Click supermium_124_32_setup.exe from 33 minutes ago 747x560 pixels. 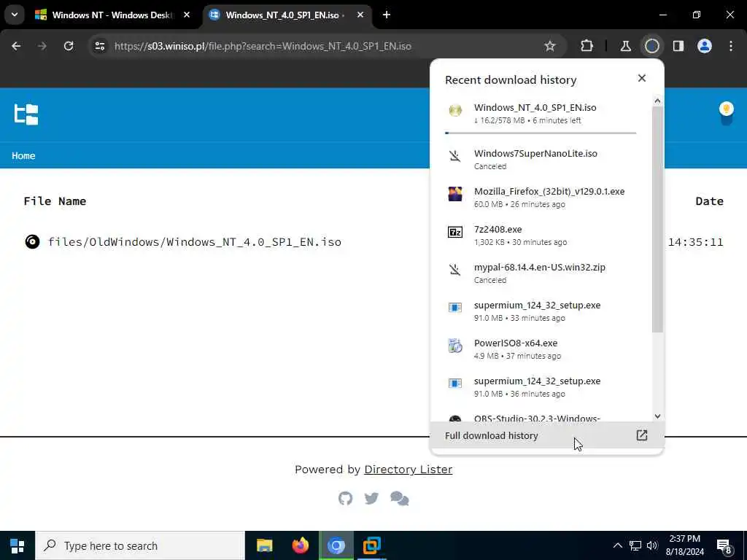[541, 311]
